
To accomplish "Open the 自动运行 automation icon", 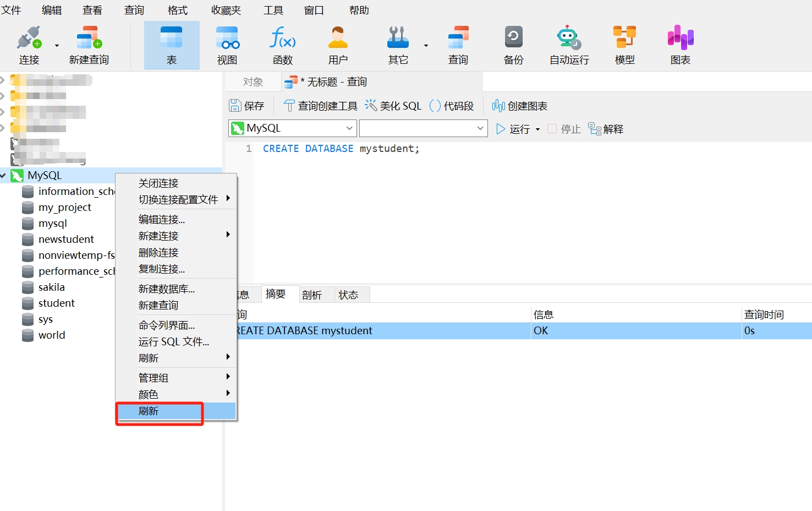I will click(x=569, y=45).
